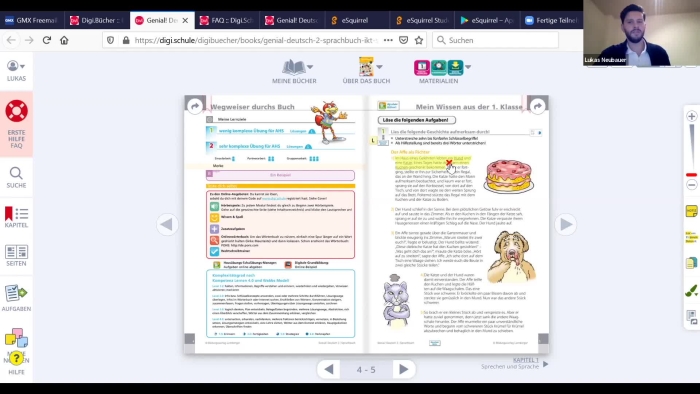700x394 pixels.
Task: Open Meine Notizen sticky notes
Action: pyautogui.click(x=17, y=338)
